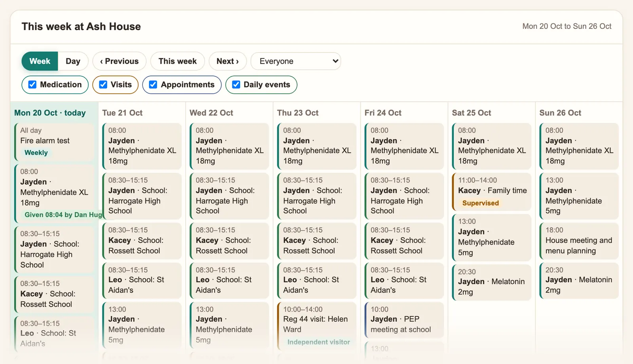The width and height of the screenshot is (633, 364).
Task: Select the Tue 21 Oct column header
Action: tap(122, 113)
